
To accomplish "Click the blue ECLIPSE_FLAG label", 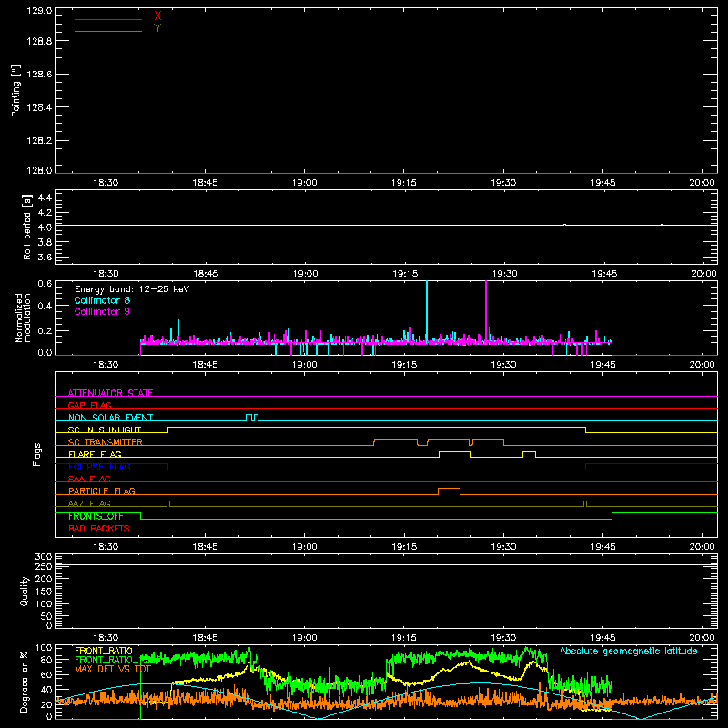I will tap(99, 467).
